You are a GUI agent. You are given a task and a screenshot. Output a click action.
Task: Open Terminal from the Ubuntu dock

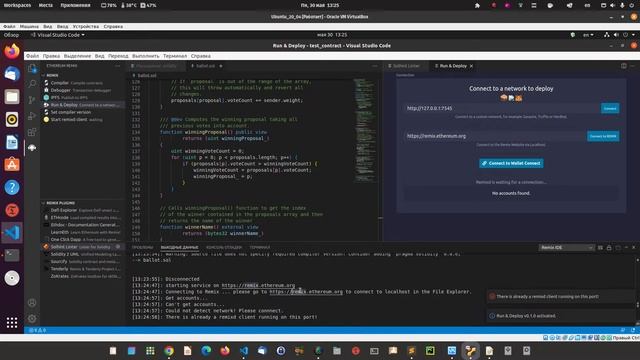(12, 255)
